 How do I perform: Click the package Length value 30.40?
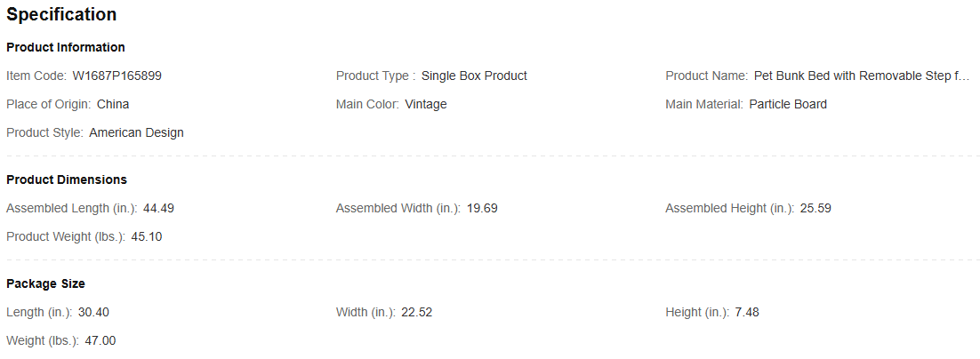point(93,313)
